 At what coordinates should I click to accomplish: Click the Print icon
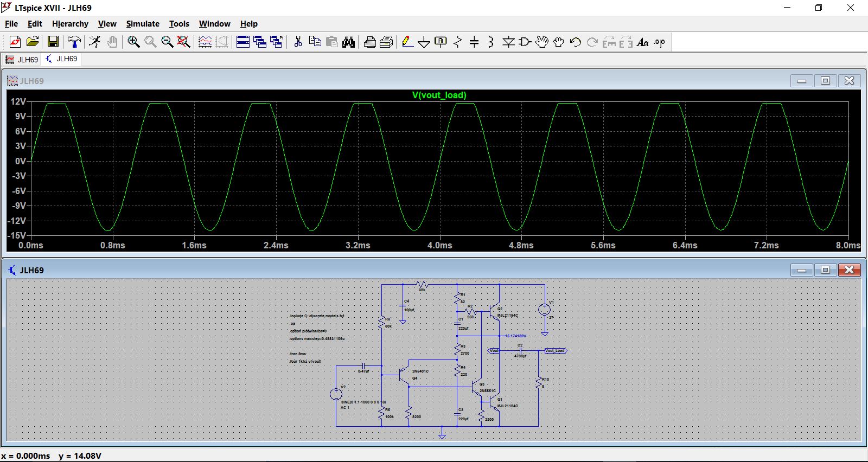click(369, 42)
